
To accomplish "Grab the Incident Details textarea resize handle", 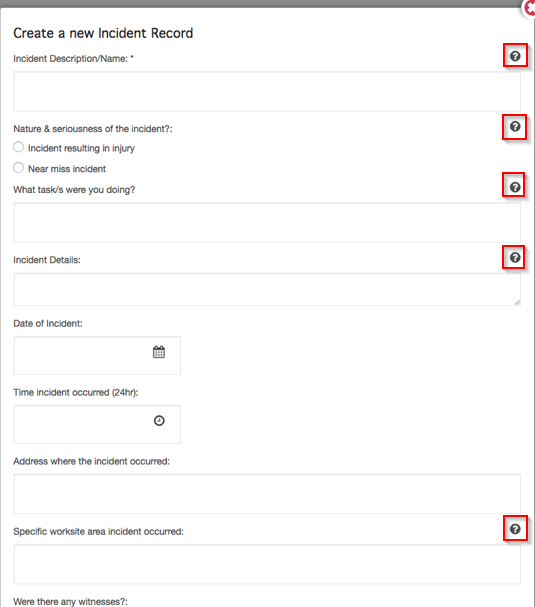I will tap(518, 302).
